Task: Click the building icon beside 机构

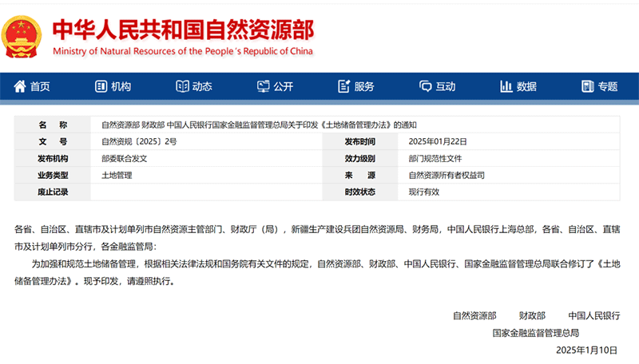Action: tap(100, 87)
